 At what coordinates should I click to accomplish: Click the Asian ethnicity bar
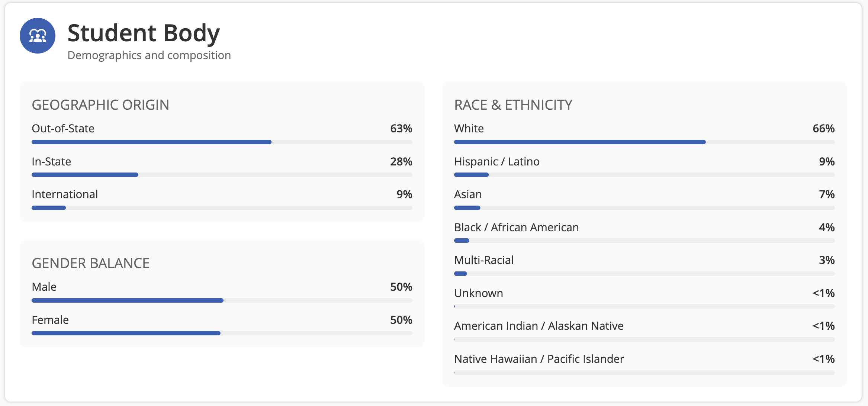click(644, 208)
